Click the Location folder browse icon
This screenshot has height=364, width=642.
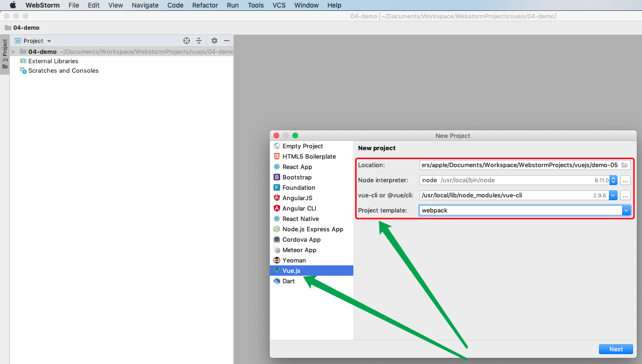pos(625,165)
